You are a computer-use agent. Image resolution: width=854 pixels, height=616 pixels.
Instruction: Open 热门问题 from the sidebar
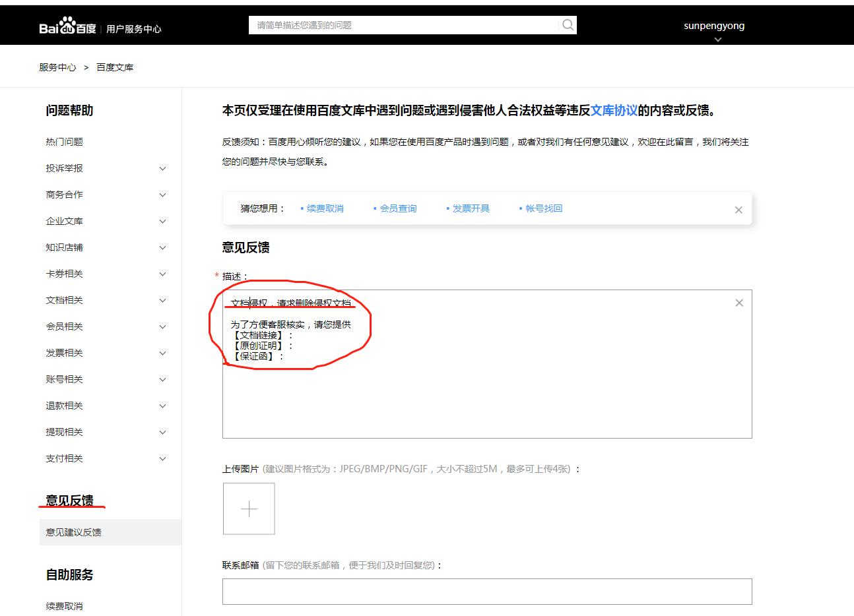[x=63, y=142]
